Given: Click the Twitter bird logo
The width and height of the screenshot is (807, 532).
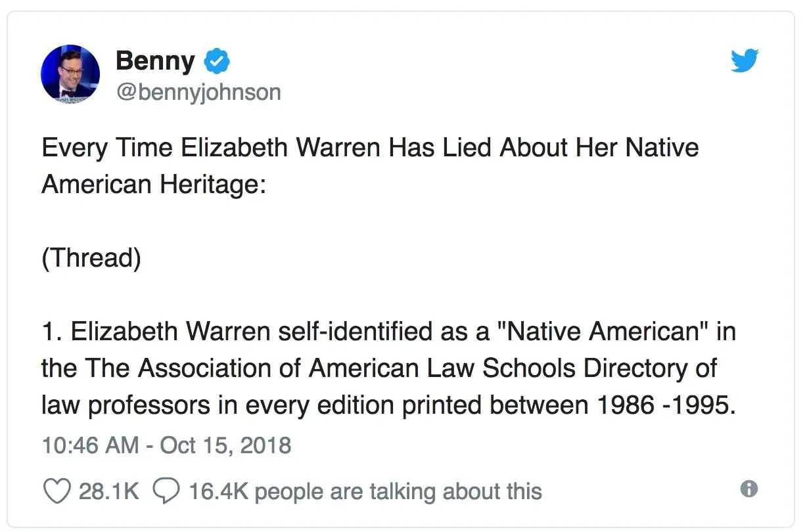Looking at the screenshot, I should (745, 62).
